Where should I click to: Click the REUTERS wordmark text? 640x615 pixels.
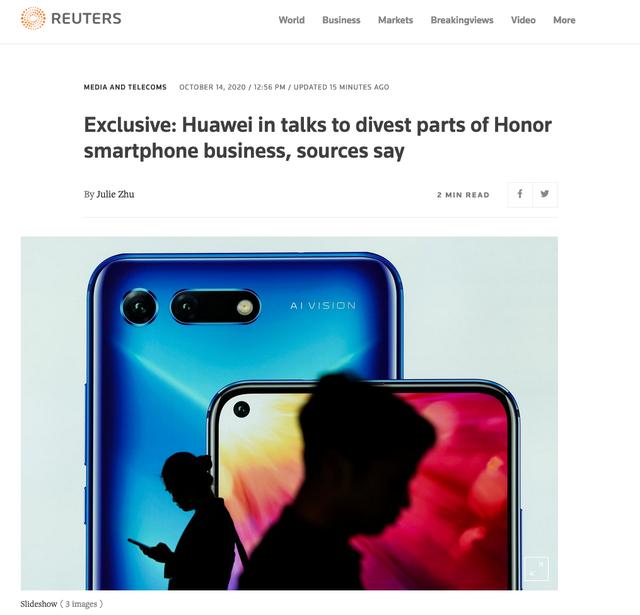[x=86, y=18]
